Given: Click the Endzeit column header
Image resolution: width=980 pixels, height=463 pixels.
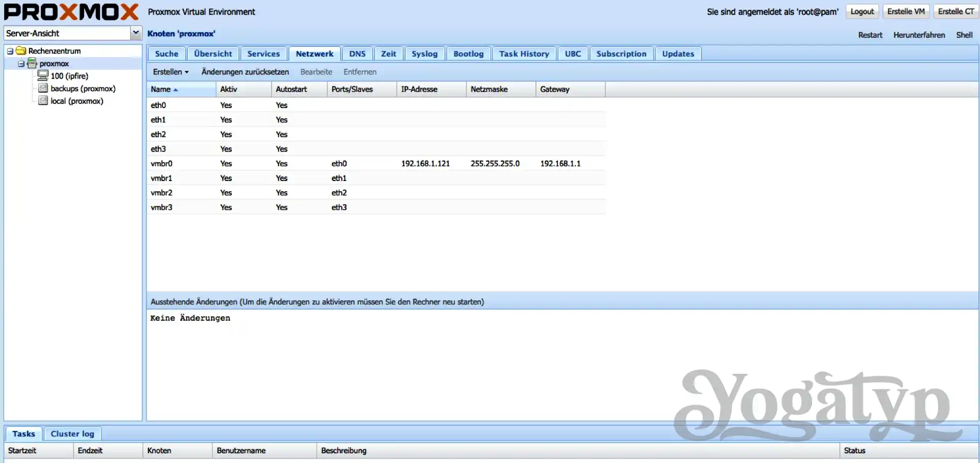Looking at the screenshot, I should point(108,451).
